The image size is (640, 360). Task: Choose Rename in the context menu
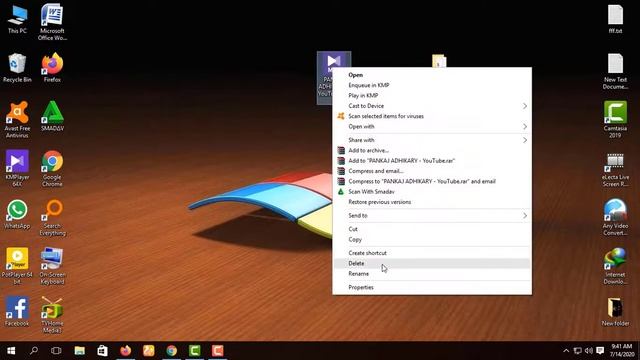tap(432, 273)
